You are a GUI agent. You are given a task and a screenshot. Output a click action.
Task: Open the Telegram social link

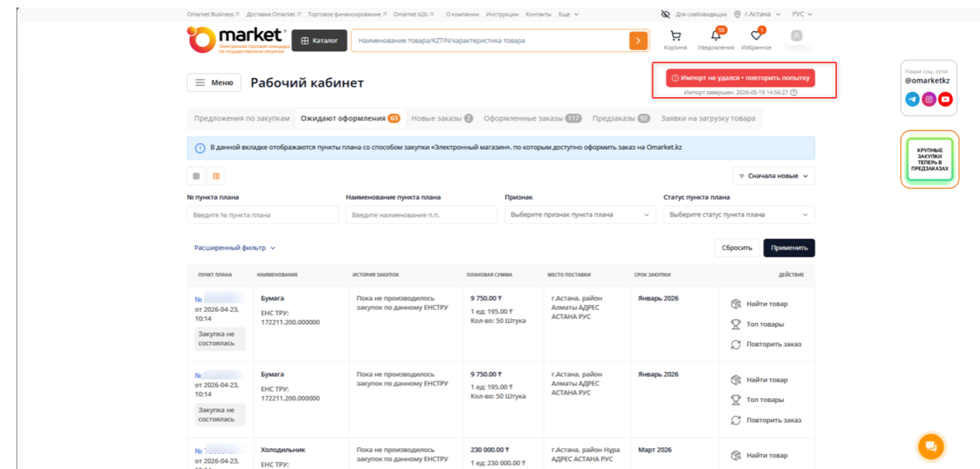pyautogui.click(x=912, y=99)
